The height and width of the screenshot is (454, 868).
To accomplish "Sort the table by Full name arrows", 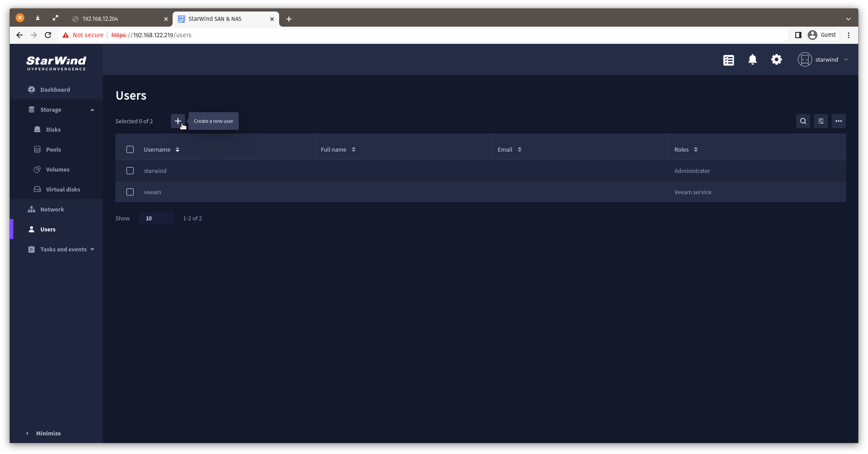I will tap(354, 149).
